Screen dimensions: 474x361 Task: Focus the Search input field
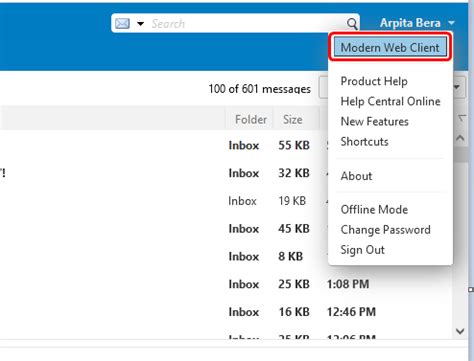point(247,24)
